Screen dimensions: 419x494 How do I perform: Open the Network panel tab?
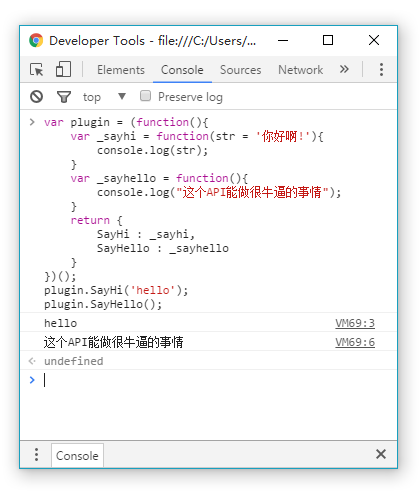[300, 70]
